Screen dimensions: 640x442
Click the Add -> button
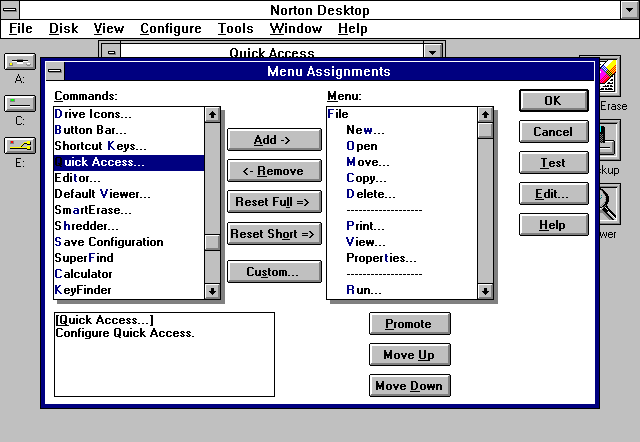274,140
